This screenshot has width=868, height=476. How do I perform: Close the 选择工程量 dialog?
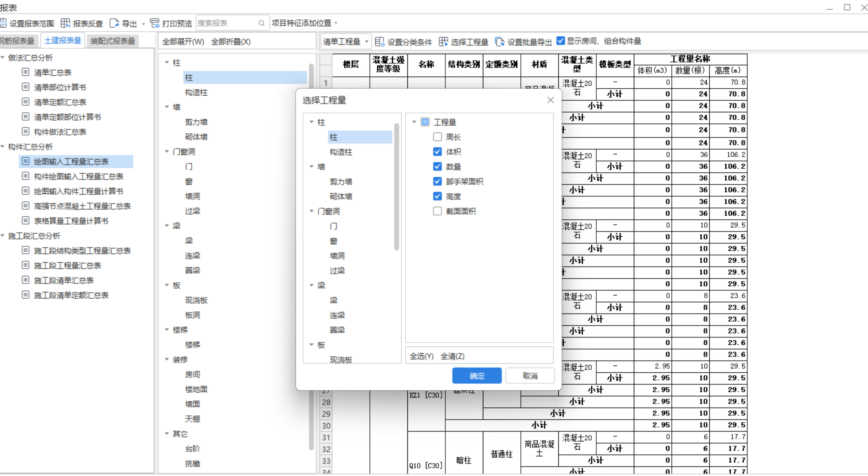point(550,100)
